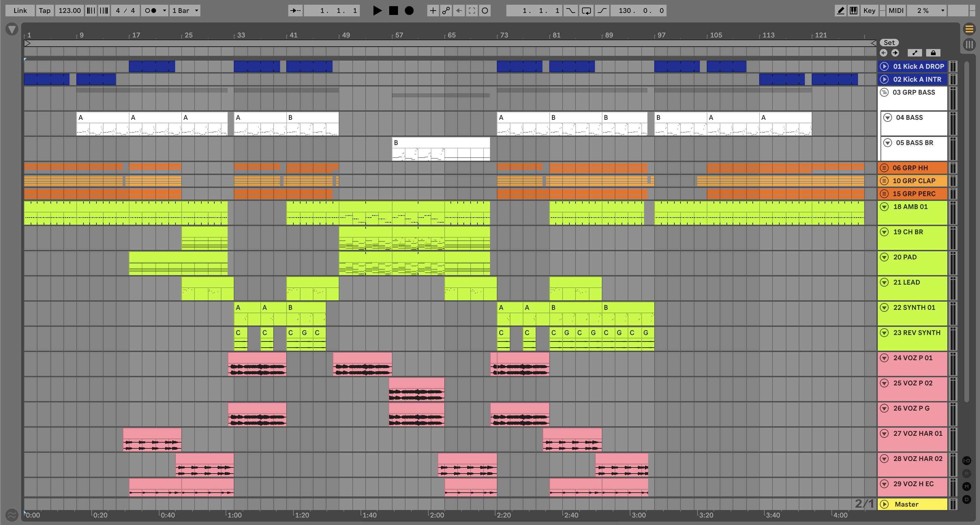The width and height of the screenshot is (980, 525).
Task: Toggle the Arrangement Loop switch
Action: 586,11
